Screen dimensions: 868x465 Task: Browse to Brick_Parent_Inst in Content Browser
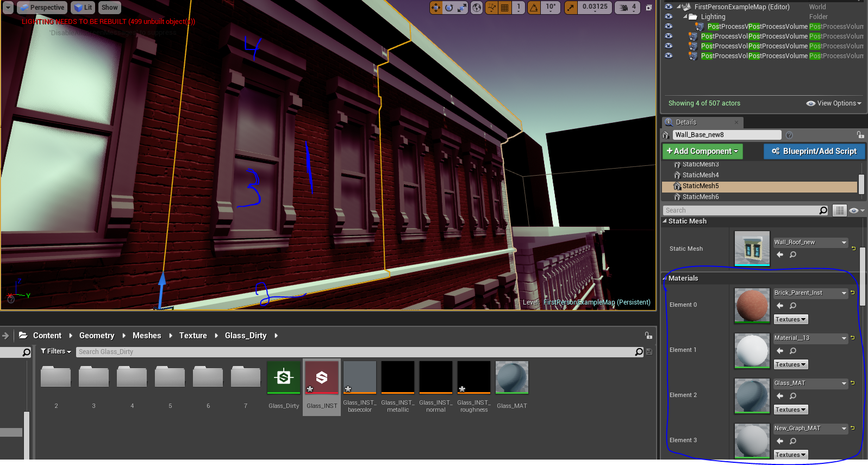793,306
